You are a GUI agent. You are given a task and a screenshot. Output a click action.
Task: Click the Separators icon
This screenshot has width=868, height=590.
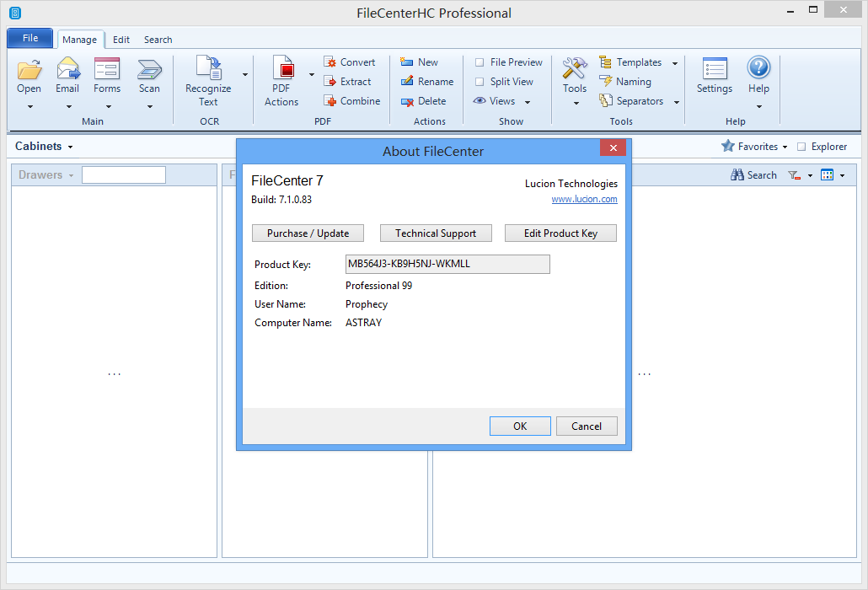click(605, 101)
